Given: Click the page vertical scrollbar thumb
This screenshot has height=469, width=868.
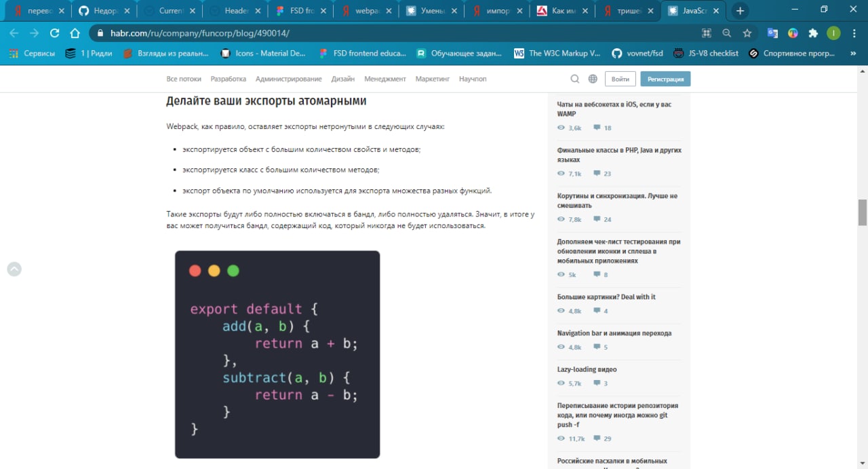Looking at the screenshot, I should [x=863, y=212].
